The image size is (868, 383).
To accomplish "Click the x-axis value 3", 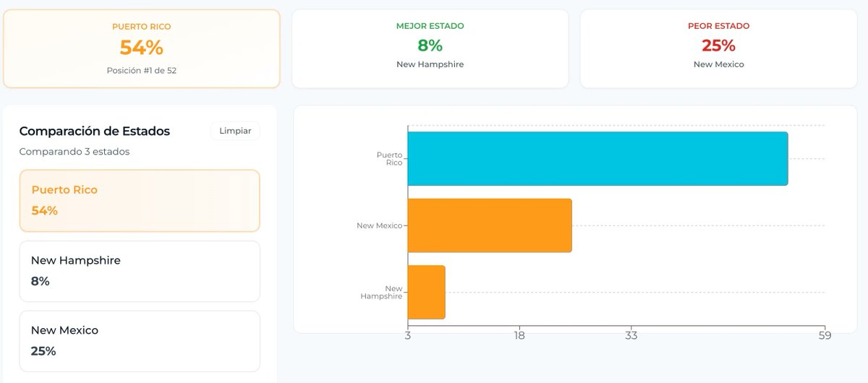I will [x=408, y=335].
